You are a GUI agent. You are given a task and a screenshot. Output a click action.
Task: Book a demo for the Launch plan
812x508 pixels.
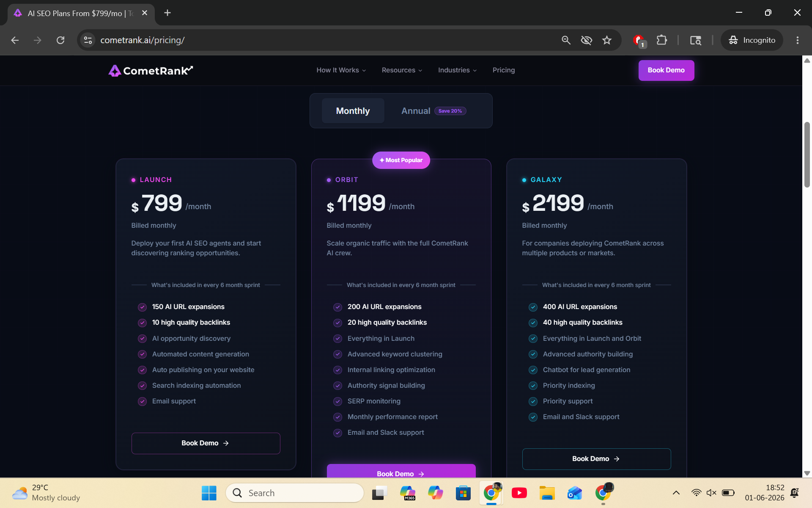point(206,443)
